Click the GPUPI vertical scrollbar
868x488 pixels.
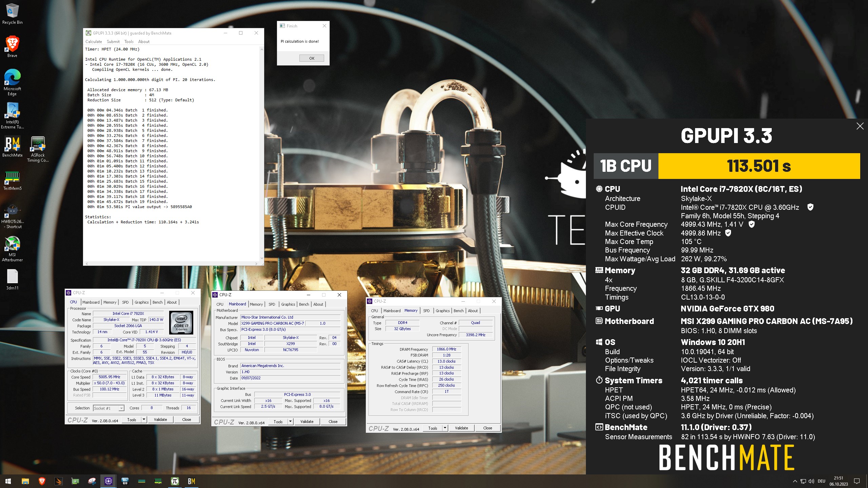pos(262,154)
